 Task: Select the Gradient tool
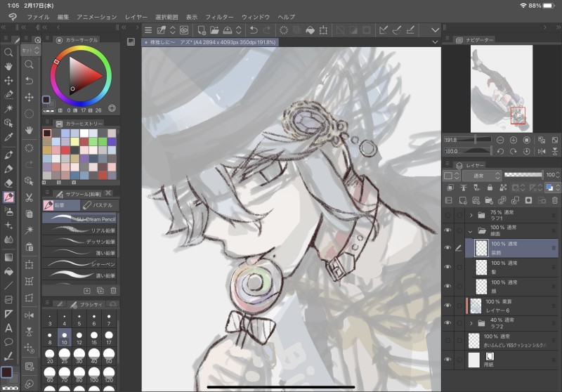click(x=8, y=257)
